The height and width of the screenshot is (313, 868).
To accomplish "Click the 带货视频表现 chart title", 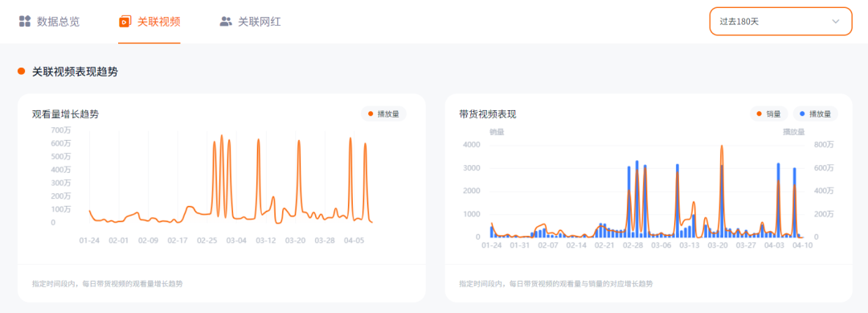I will coord(488,114).
